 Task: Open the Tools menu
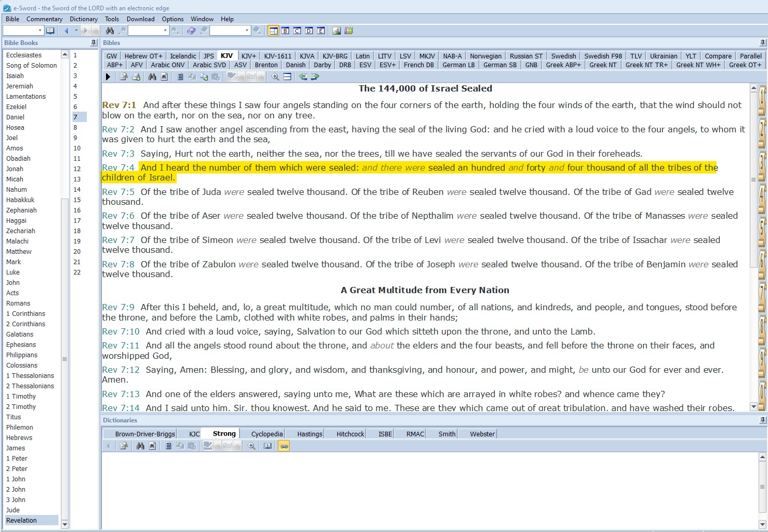point(112,19)
